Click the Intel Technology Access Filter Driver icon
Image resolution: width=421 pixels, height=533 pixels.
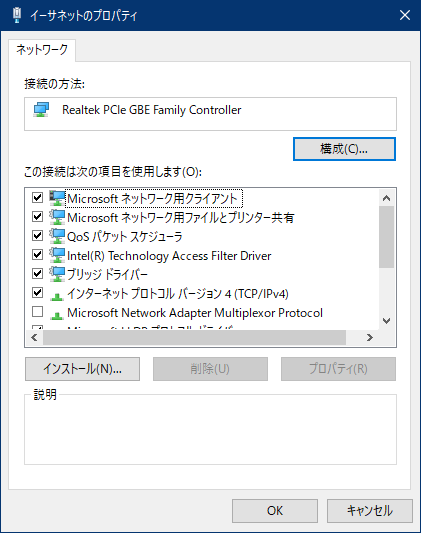pos(57,255)
